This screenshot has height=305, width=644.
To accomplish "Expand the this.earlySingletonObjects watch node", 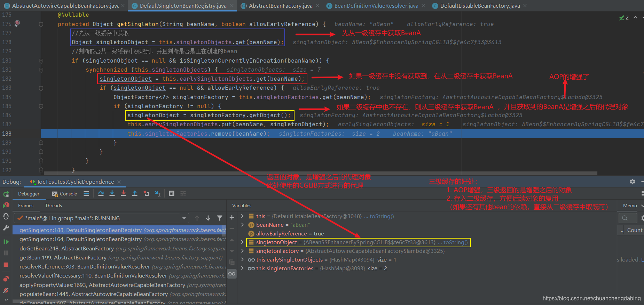I will (x=243, y=259).
